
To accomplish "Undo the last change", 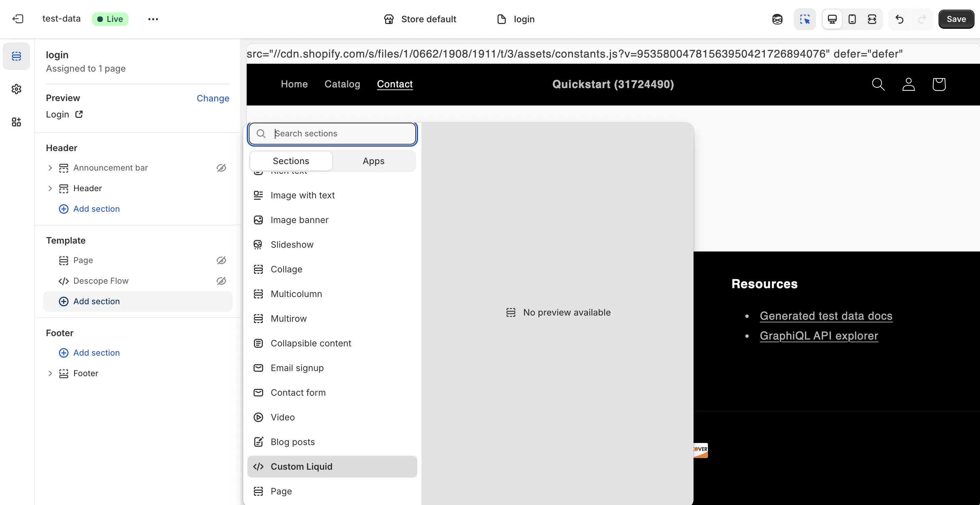I will [899, 19].
